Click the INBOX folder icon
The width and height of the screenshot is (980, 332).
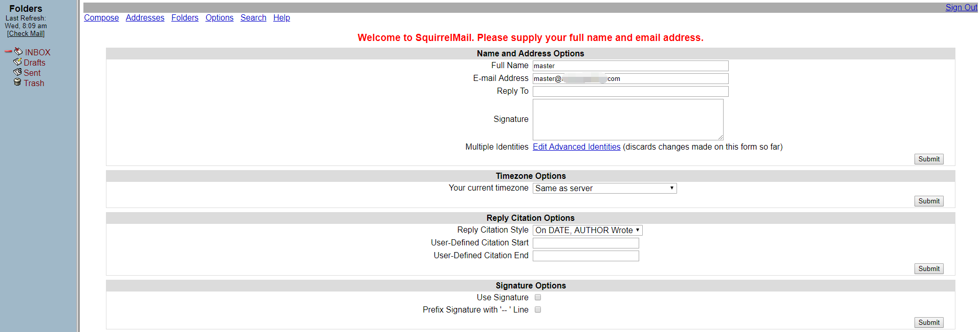click(x=18, y=52)
